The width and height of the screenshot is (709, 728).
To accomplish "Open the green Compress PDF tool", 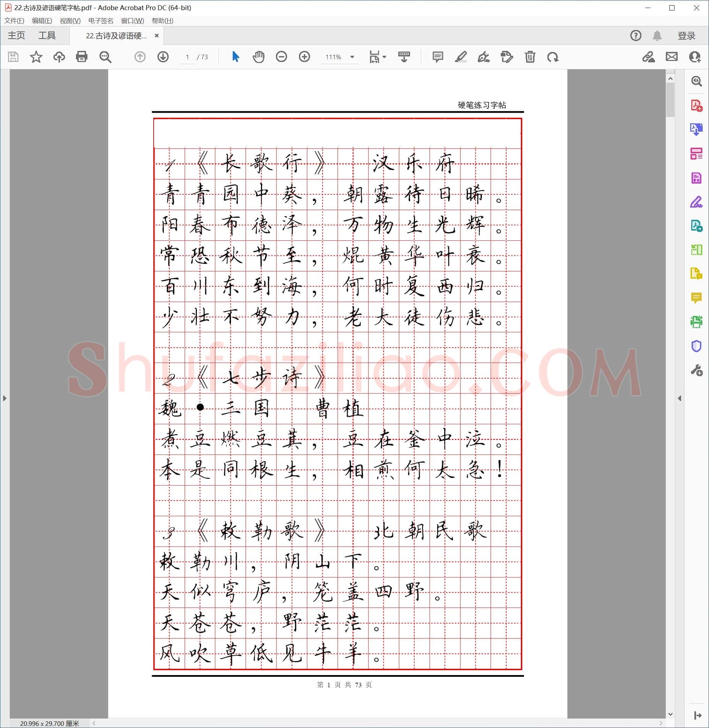I will 696,249.
